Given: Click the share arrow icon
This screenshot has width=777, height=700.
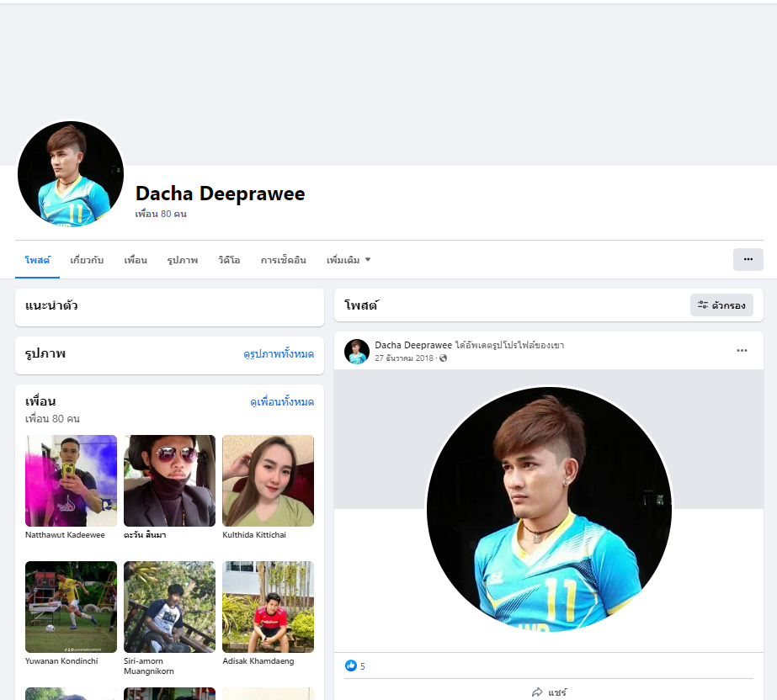Looking at the screenshot, I should 537,692.
